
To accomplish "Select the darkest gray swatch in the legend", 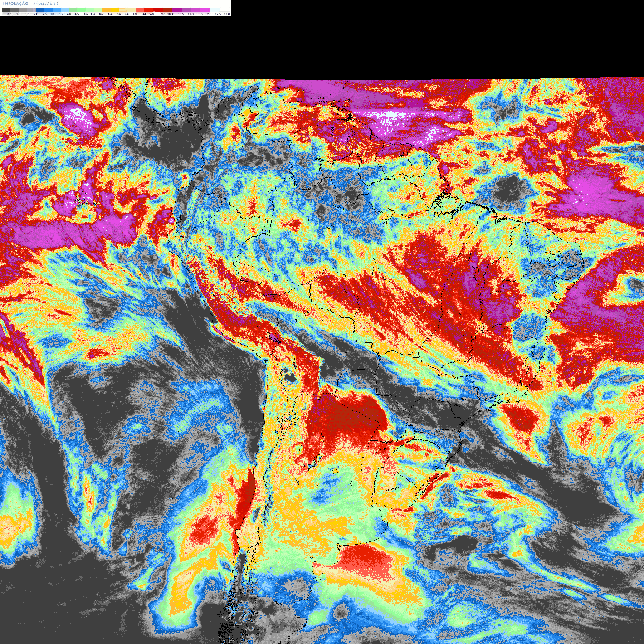I will (6, 10).
